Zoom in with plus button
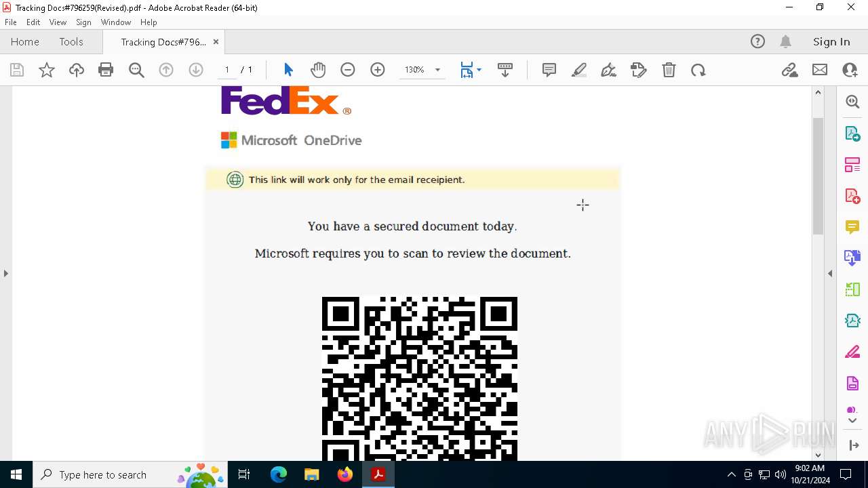This screenshot has height=488, width=868. click(x=378, y=70)
